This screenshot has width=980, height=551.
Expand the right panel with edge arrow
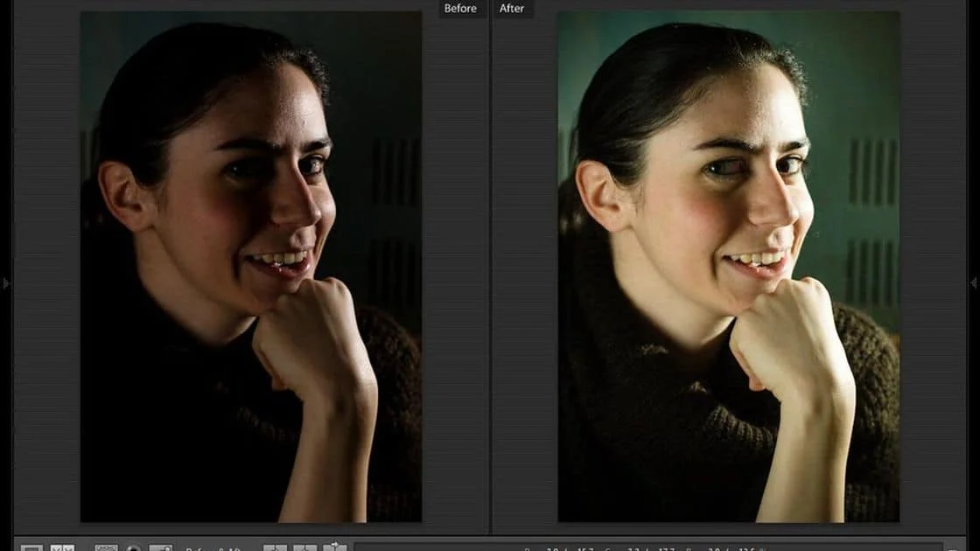click(x=973, y=283)
